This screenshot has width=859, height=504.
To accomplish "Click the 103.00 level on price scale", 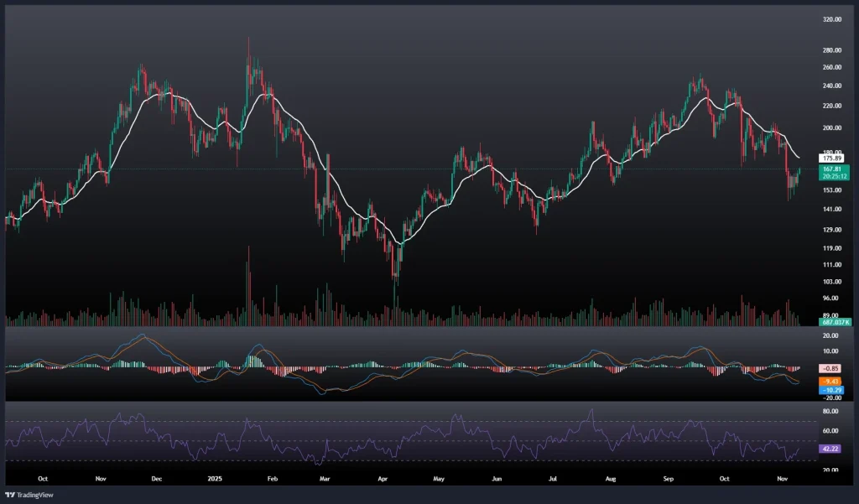I will [x=832, y=282].
